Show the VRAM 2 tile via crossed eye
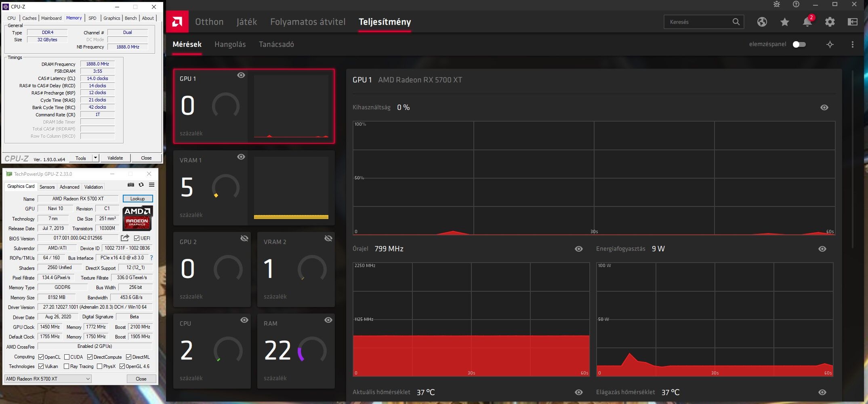The width and height of the screenshot is (868, 404). (x=328, y=238)
